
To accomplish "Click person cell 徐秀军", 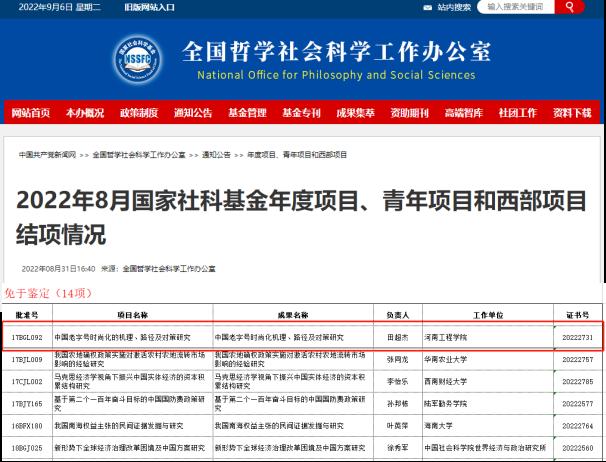I will point(398,448).
